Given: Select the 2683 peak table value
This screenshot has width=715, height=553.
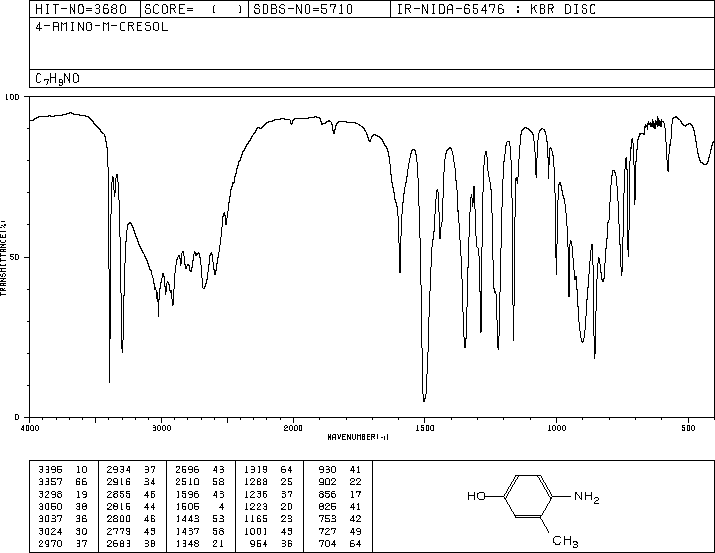Looking at the screenshot, I should point(119,543).
